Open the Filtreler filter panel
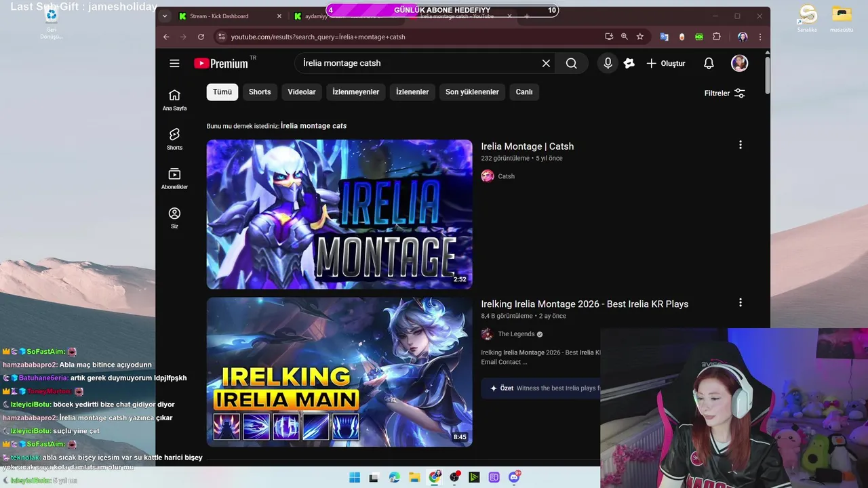The width and height of the screenshot is (868, 488). 725,93
